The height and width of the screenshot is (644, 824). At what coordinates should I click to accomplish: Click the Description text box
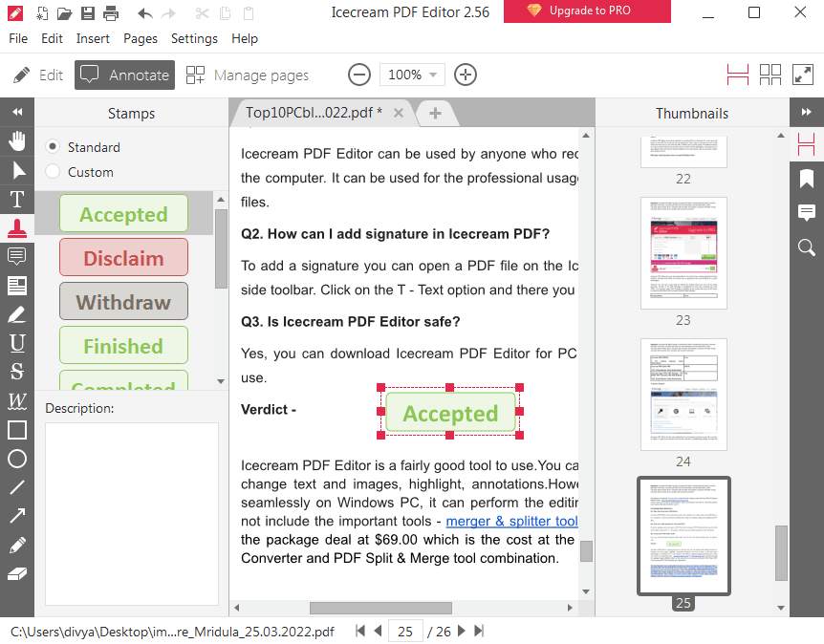131,514
